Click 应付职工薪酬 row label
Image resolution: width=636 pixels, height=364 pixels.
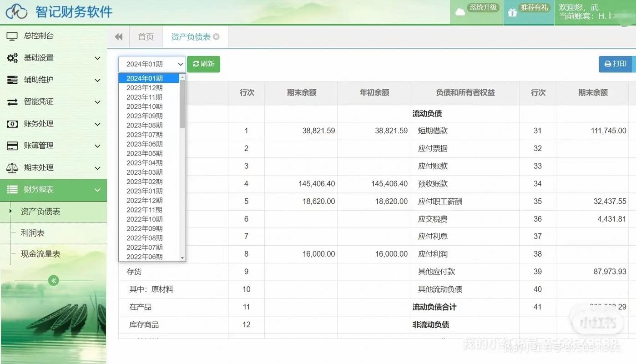click(440, 202)
